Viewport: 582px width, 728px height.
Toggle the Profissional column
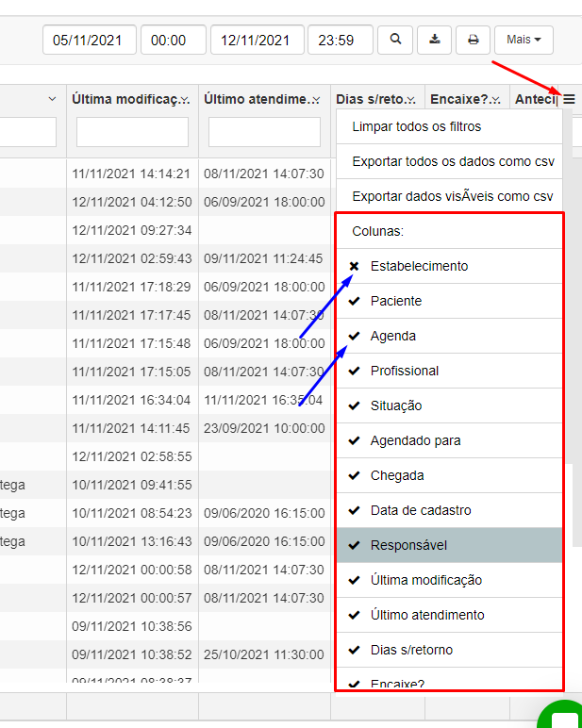[x=449, y=371]
